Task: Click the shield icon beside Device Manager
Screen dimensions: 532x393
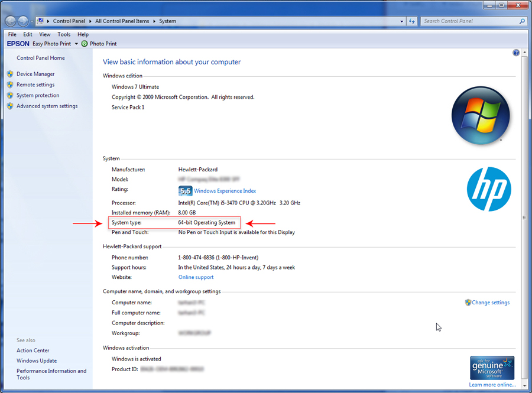Action: pyautogui.click(x=10, y=74)
